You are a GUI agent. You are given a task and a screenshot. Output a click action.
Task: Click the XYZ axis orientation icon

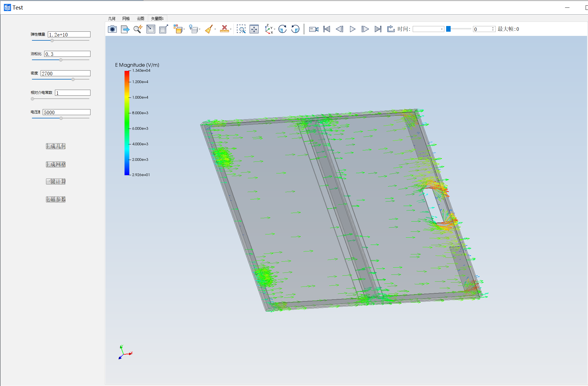[x=268, y=29]
